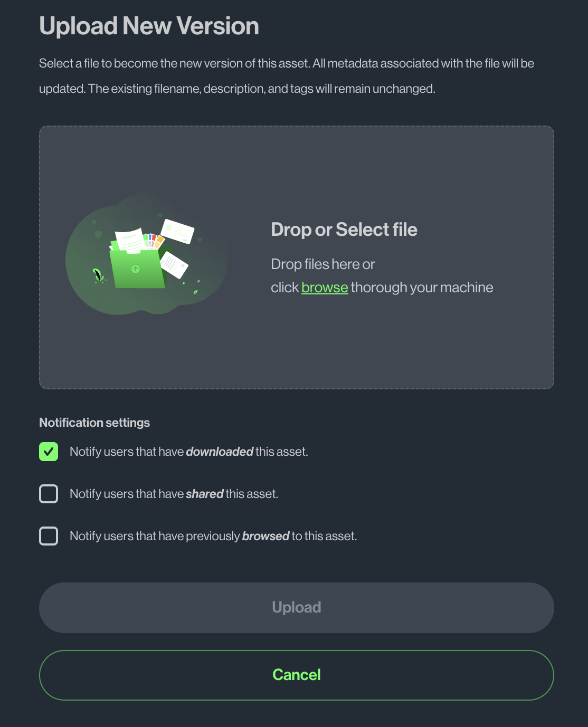This screenshot has height=727, width=588.
Task: Click the 'Drop files here or' instruction text
Action: tap(323, 264)
